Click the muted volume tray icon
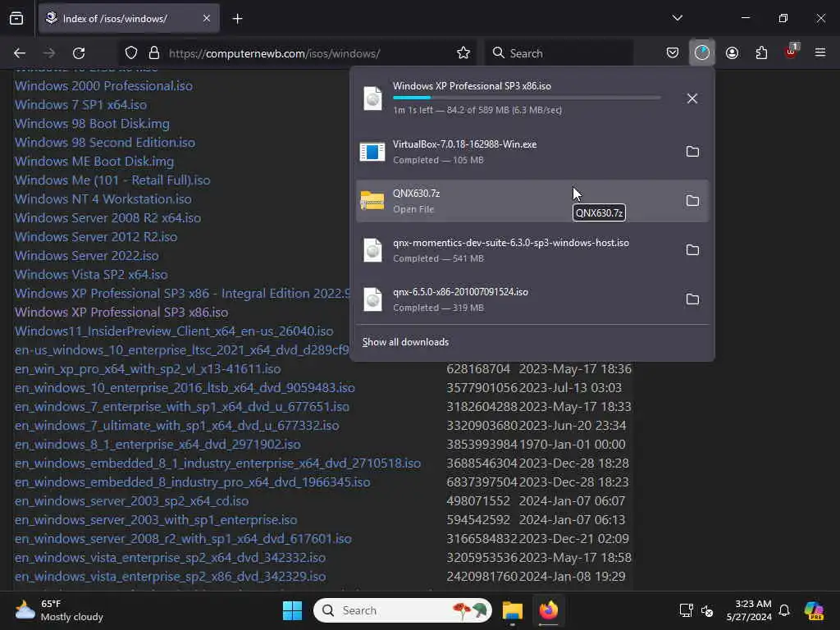This screenshot has height=630, width=840. (x=707, y=610)
